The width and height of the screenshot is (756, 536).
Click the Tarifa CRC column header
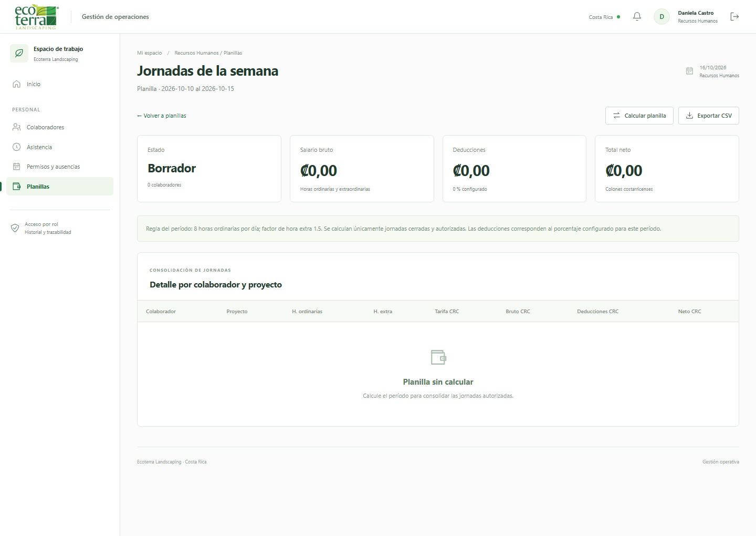[447, 312]
